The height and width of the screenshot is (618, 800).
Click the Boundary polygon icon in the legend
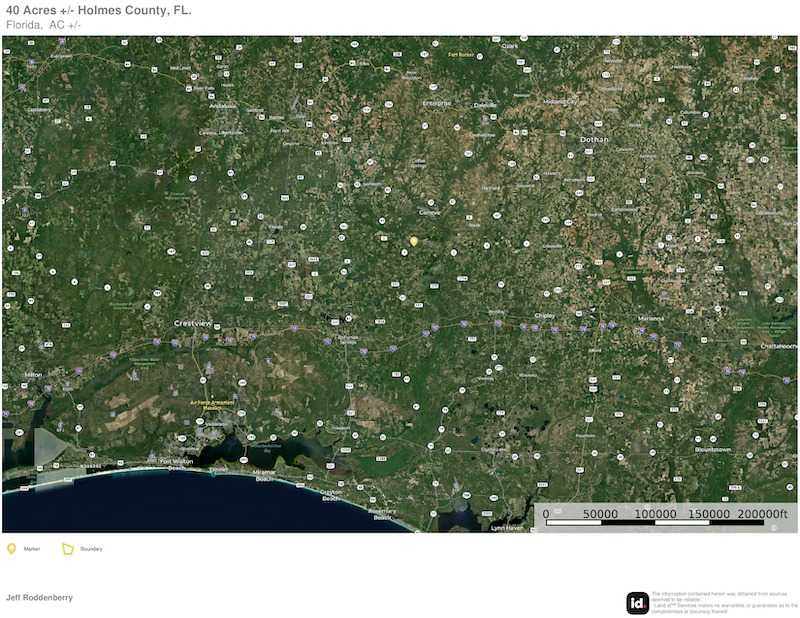(x=68, y=549)
